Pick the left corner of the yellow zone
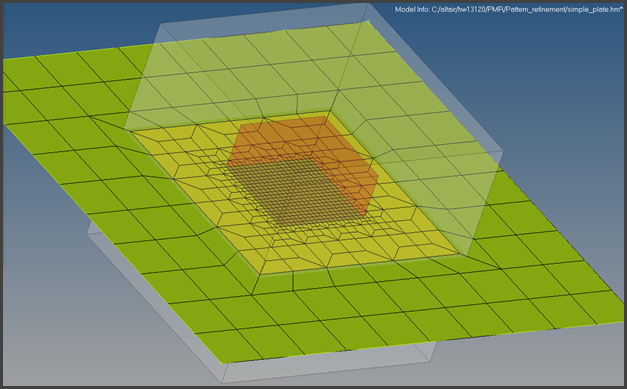Viewport: 627px width, 389px height. (131, 131)
